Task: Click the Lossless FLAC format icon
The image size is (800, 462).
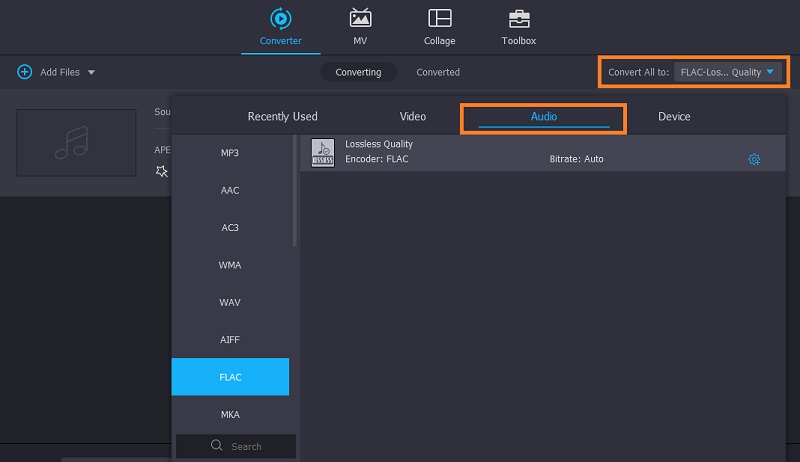Action: coord(323,152)
